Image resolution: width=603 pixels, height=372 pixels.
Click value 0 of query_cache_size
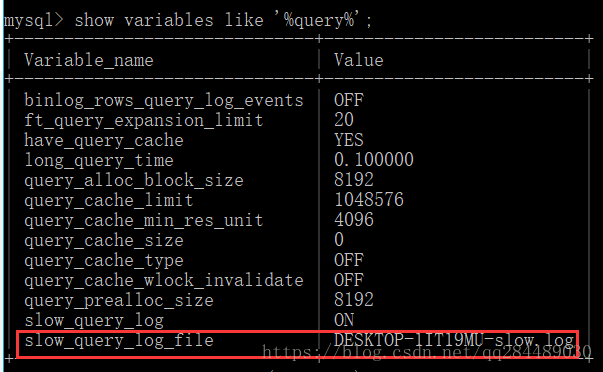click(339, 240)
